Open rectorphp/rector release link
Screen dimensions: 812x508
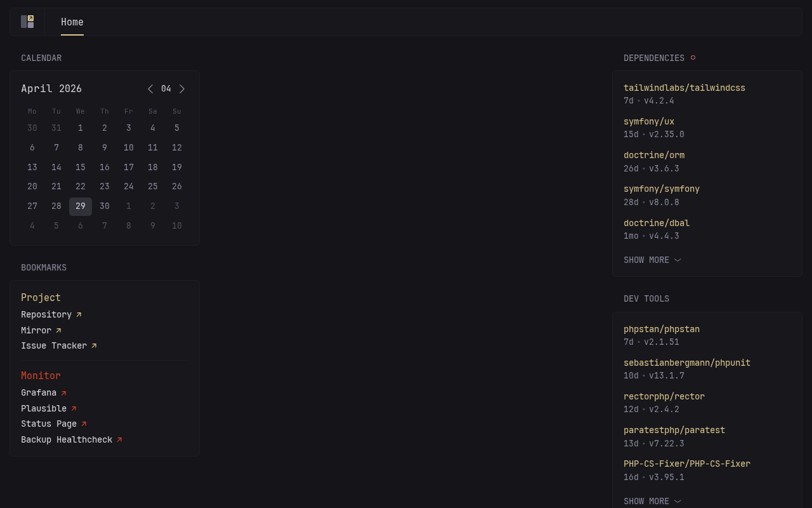(664, 396)
